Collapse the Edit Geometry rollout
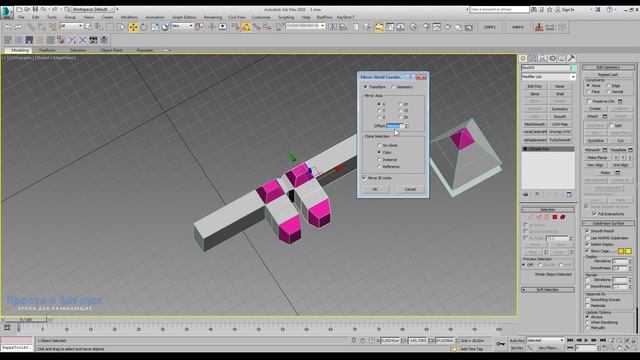The image size is (640, 360). [x=609, y=67]
